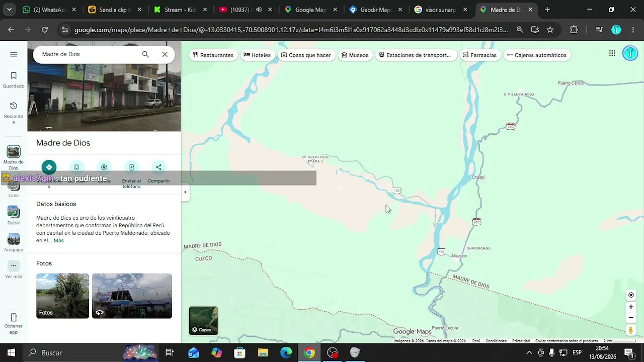
Task: Toggle the 2 km map scale
Action: pyautogui.click(x=619, y=341)
